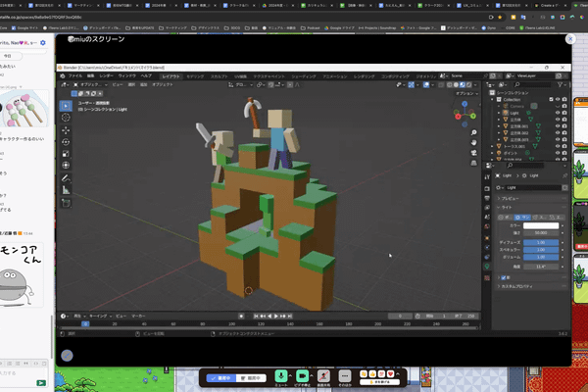The height and width of the screenshot is (392, 588).
Task: Open the レンダー menu
Action: 106,76
